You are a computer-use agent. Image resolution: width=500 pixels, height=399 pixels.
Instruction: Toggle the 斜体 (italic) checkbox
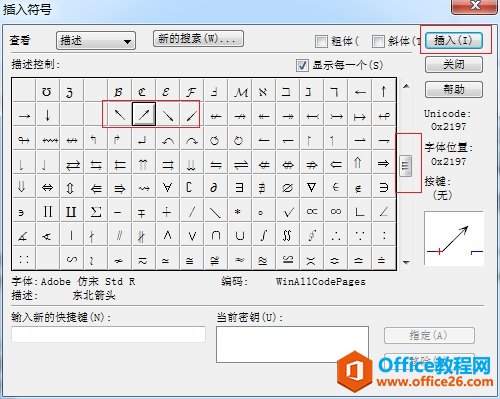[378, 41]
